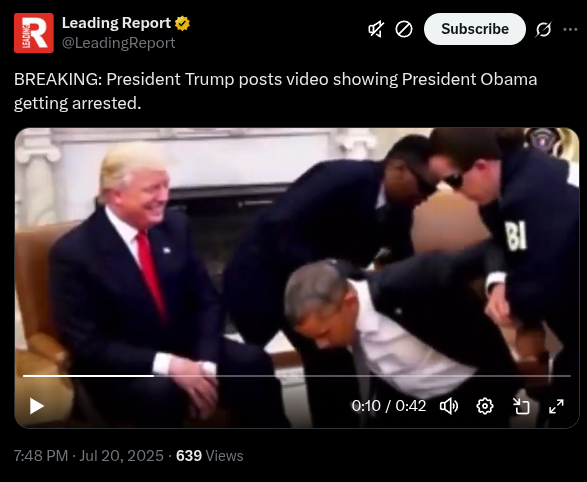Viewport: 587px width, 482px height.
Task: Click the tweet text beginning with BREAKING
Action: pos(276,91)
